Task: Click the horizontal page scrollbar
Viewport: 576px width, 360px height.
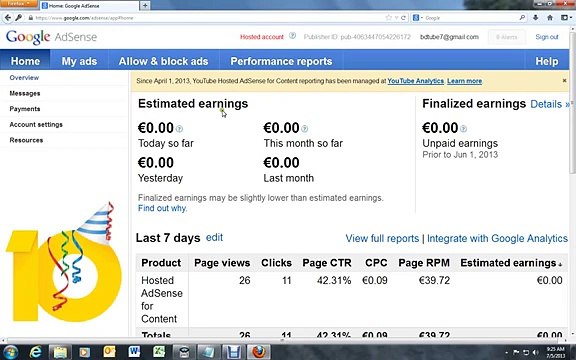Action: click(283, 340)
